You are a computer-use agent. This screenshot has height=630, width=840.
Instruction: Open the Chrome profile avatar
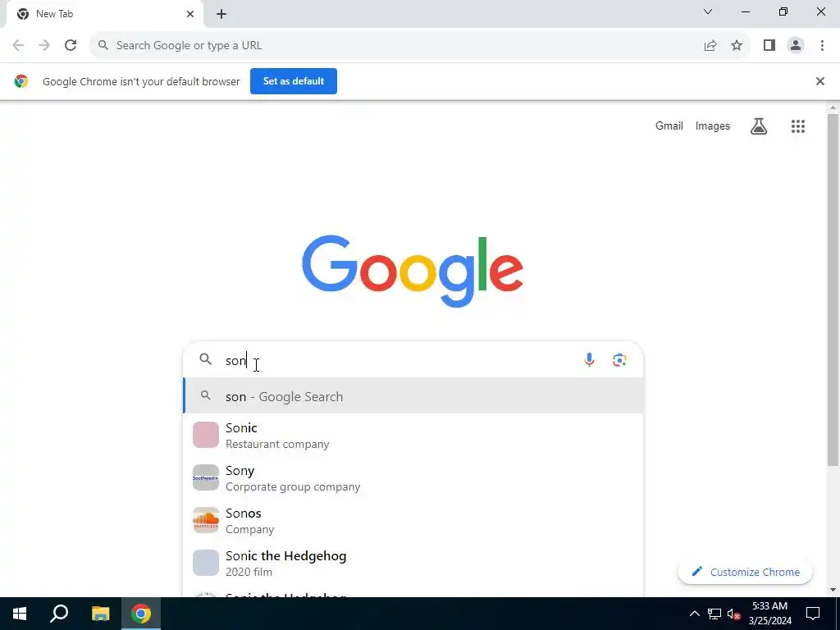[x=796, y=46]
